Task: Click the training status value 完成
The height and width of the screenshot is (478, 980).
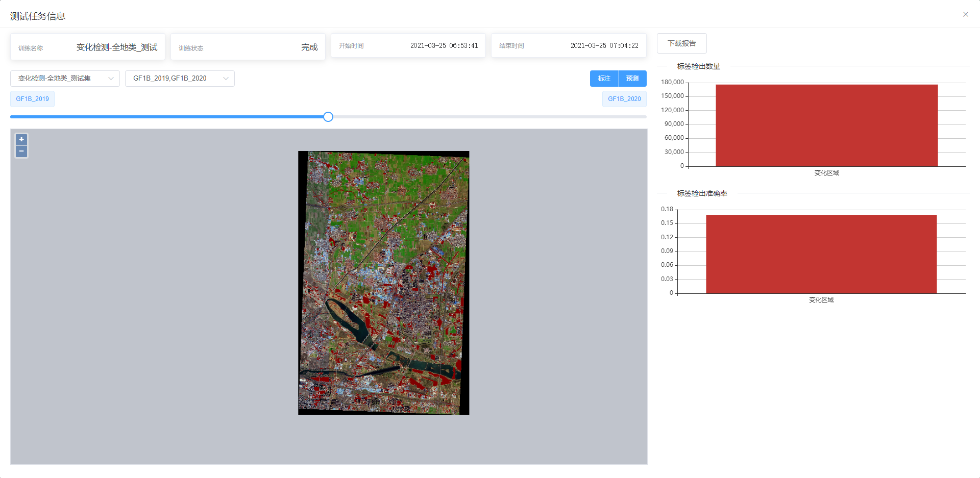Action: [309, 47]
